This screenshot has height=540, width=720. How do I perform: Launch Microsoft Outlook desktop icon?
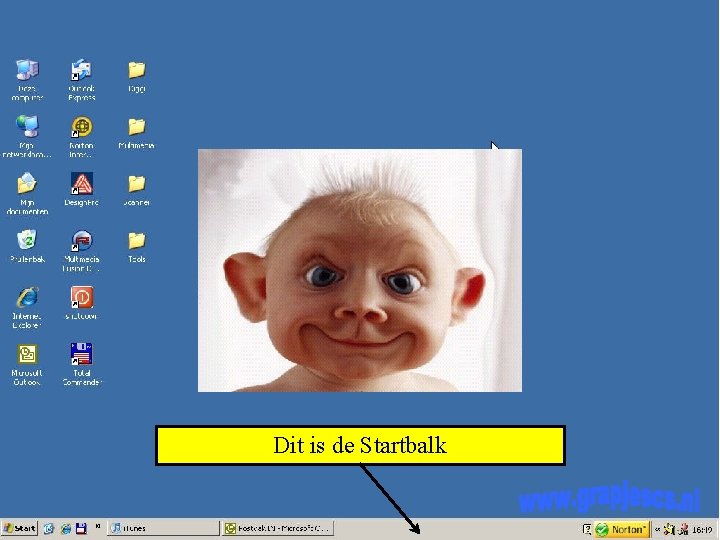[27, 364]
